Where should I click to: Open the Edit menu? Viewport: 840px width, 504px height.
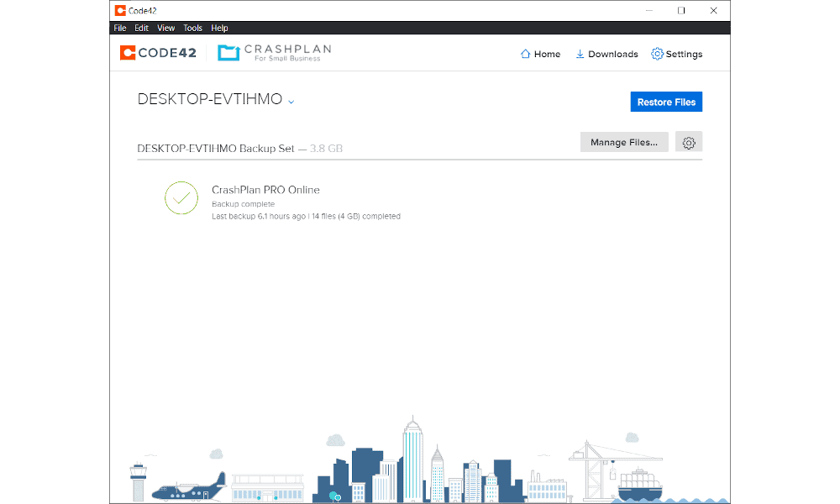(141, 28)
